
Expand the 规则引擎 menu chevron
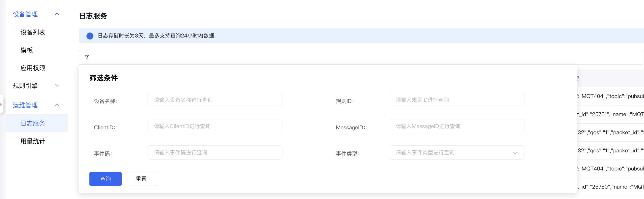tap(57, 86)
